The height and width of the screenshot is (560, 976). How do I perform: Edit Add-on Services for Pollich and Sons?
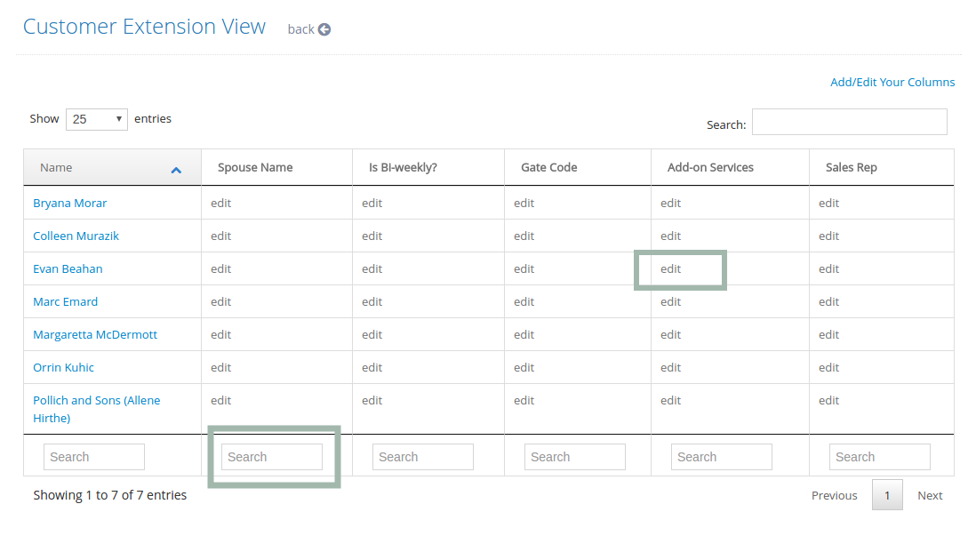670,401
